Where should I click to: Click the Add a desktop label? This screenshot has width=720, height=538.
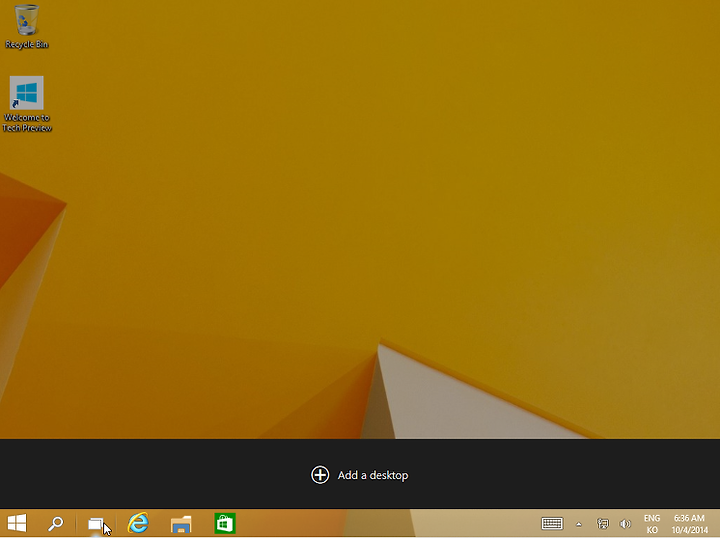pos(373,475)
